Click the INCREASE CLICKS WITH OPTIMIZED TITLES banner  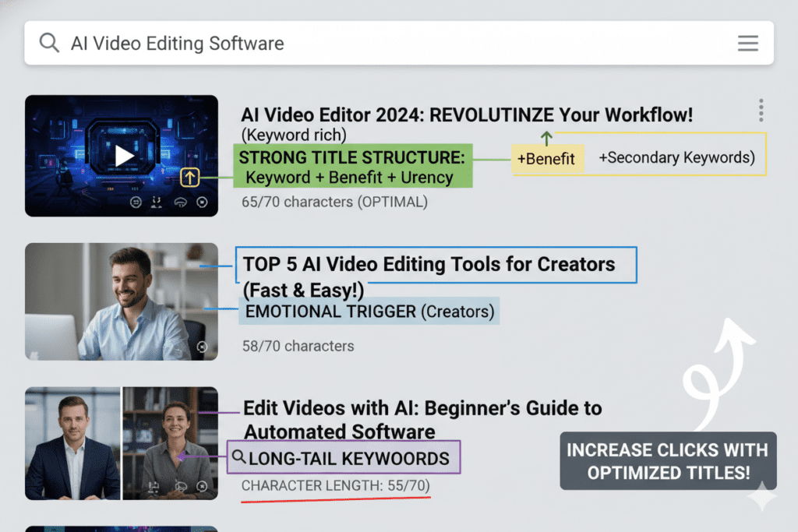(667, 460)
